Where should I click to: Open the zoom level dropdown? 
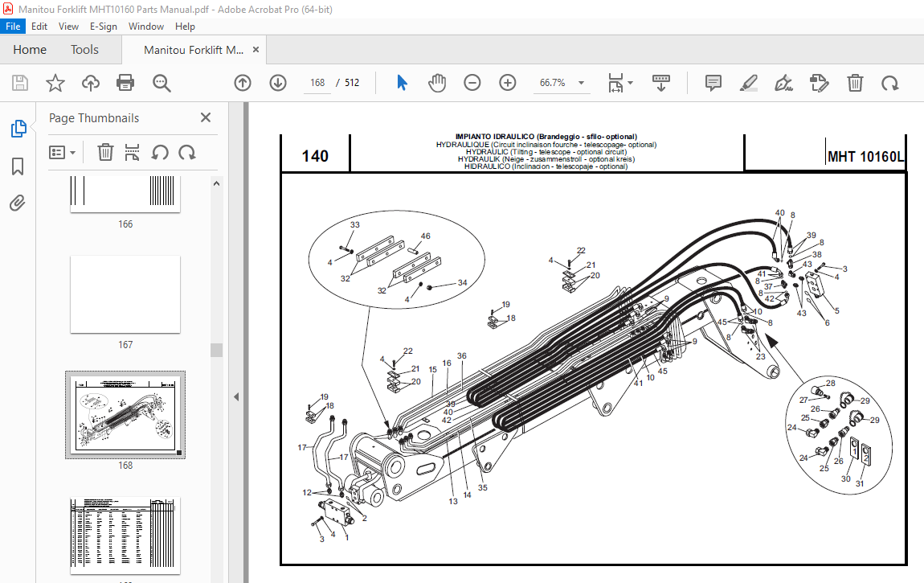(x=582, y=83)
